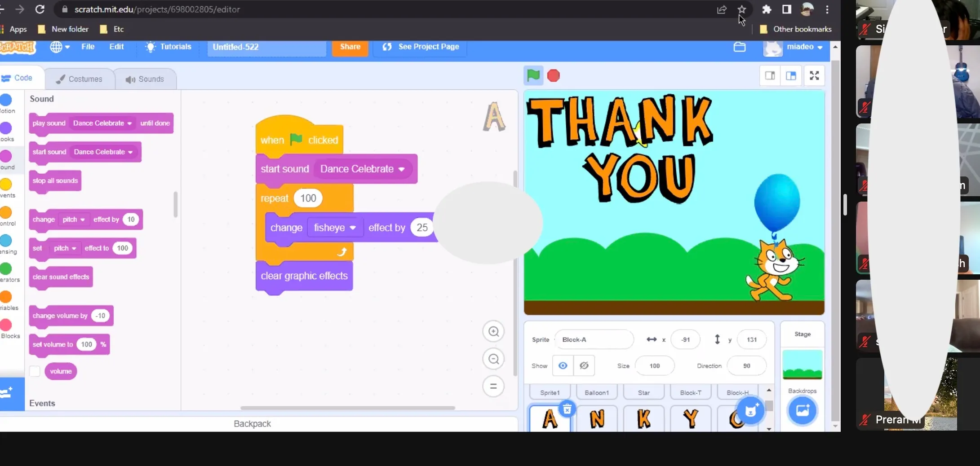980x466 pixels.
Task: Click the green flag to run project
Action: [533, 75]
